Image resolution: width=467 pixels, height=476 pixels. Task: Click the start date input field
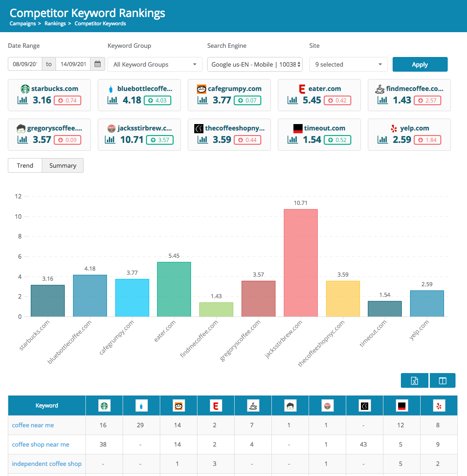25,64
